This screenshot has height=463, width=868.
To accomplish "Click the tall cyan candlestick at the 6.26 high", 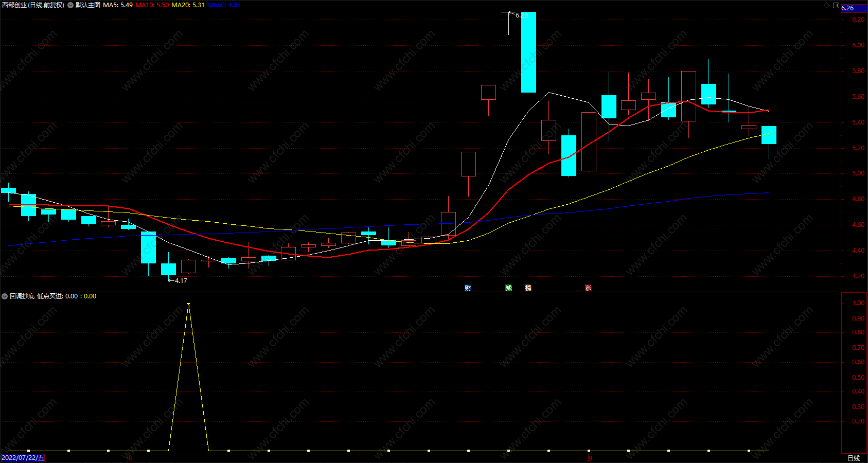I will tap(528, 52).
